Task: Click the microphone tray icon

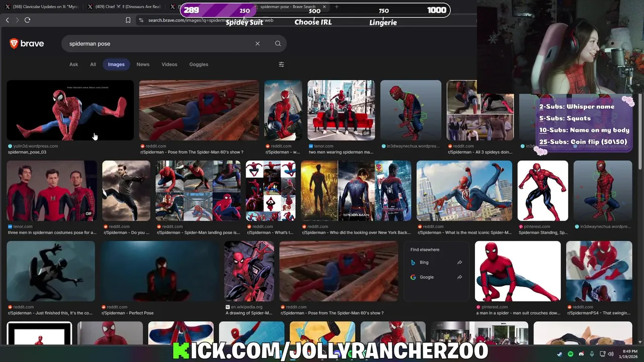Action: pos(592,354)
